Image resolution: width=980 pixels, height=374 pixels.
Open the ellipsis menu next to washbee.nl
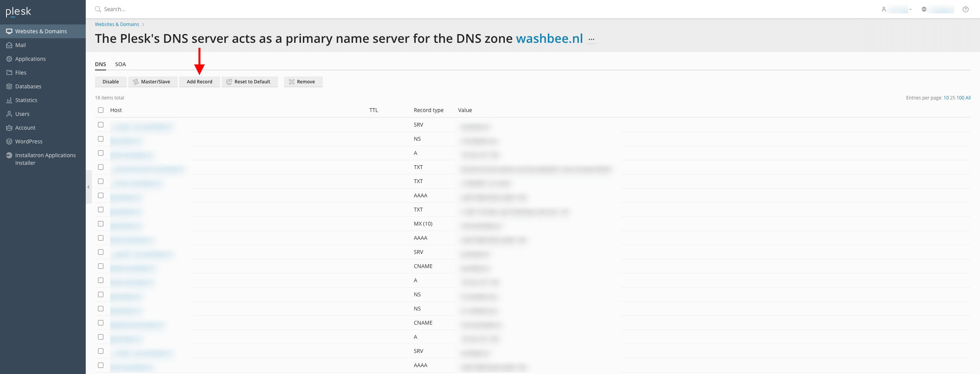[591, 39]
